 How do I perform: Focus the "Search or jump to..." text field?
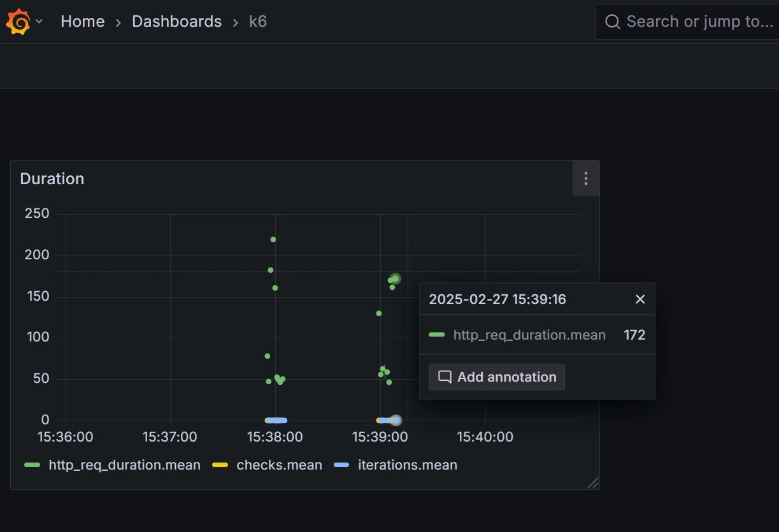tap(698, 22)
